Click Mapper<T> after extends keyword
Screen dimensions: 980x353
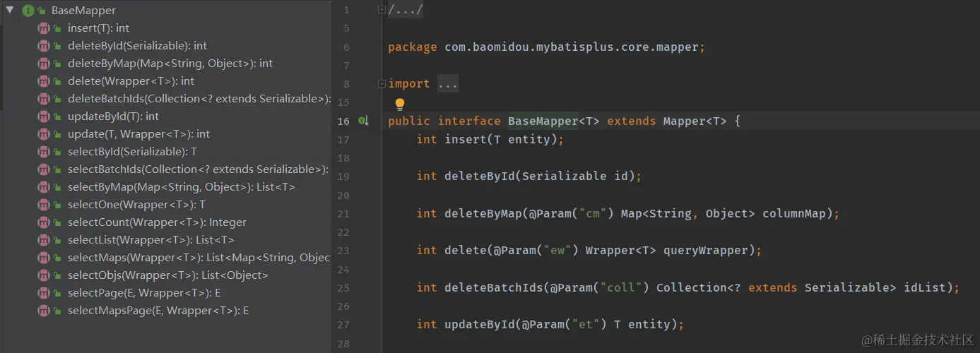695,121
